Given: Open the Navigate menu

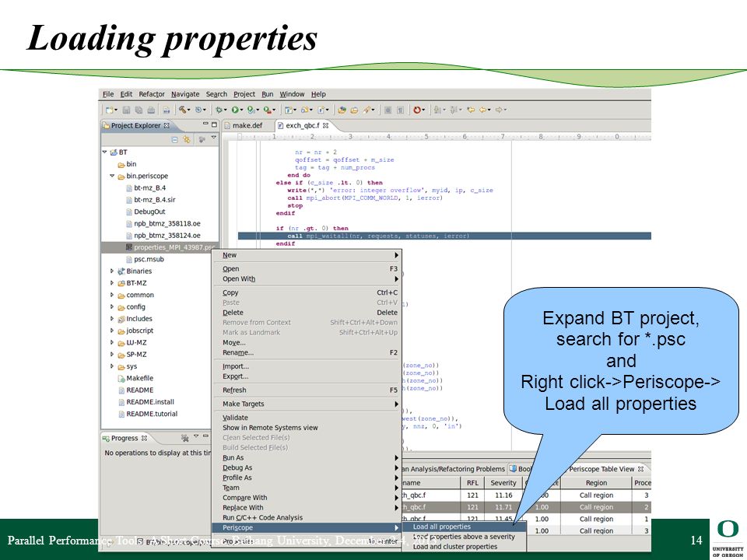Looking at the screenshot, I should point(185,94).
